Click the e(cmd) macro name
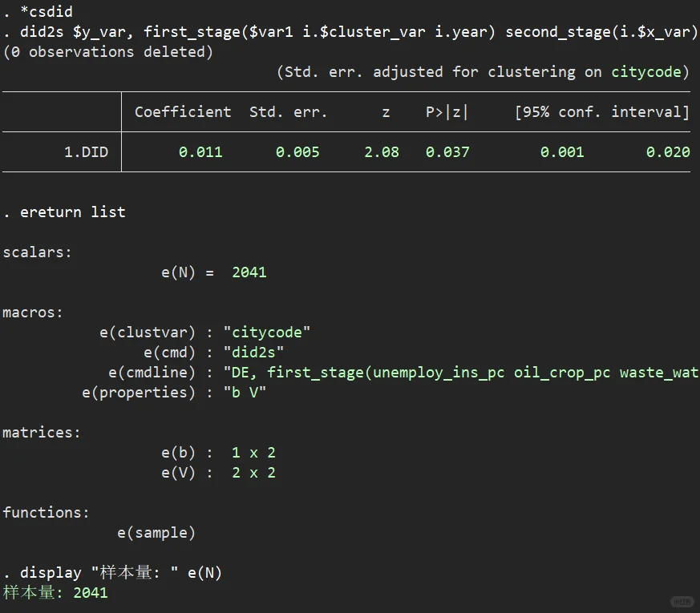The height and width of the screenshot is (613, 700). pos(169,353)
